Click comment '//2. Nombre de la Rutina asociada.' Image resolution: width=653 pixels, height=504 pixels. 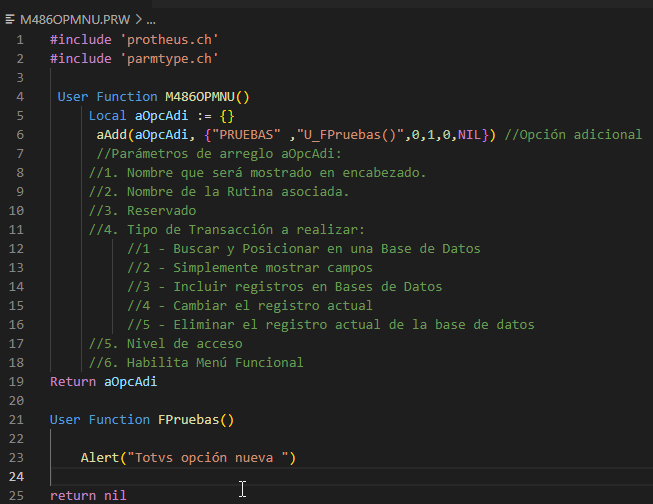coord(219,192)
